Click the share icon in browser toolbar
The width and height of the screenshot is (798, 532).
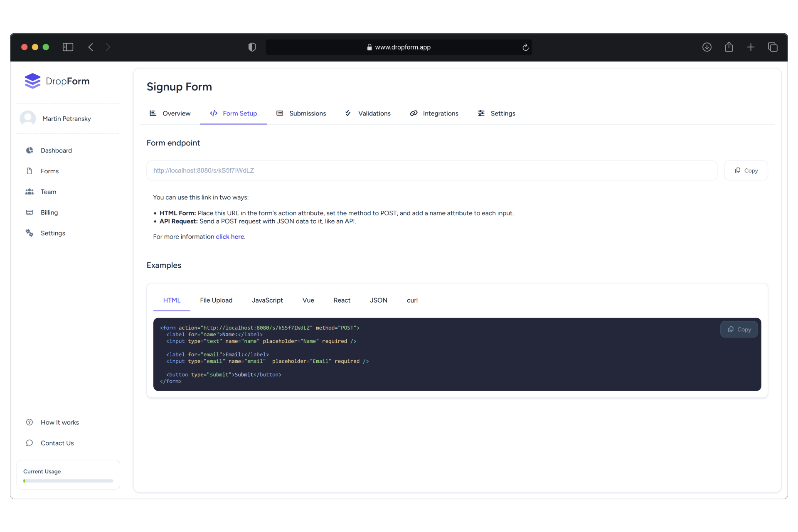point(729,47)
